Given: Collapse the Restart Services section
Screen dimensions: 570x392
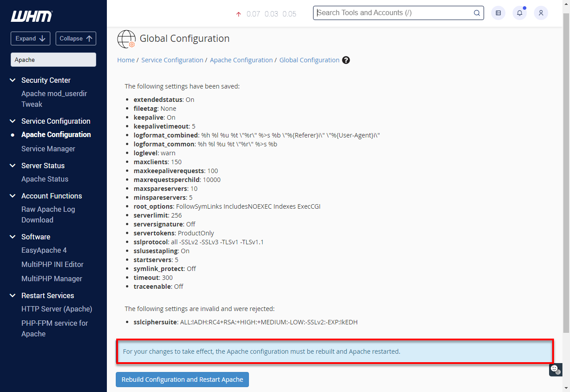Looking at the screenshot, I should (12, 295).
